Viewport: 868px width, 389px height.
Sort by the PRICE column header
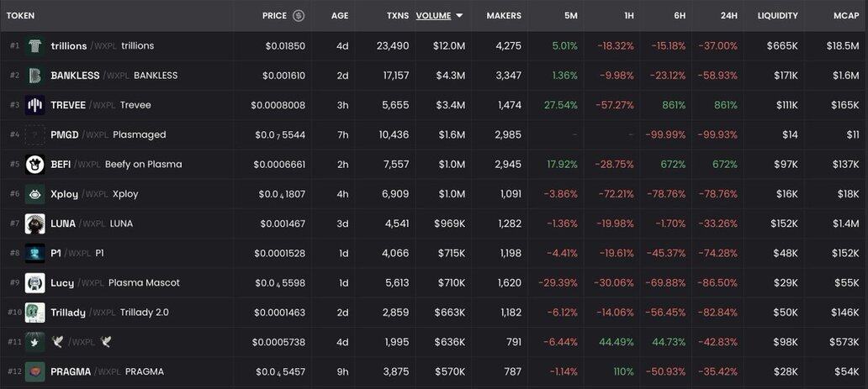(274, 15)
